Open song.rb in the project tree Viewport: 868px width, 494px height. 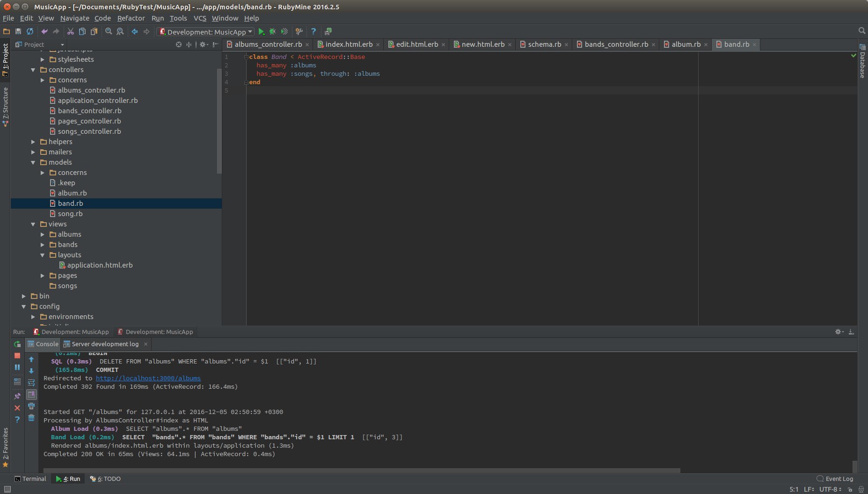tap(70, 214)
